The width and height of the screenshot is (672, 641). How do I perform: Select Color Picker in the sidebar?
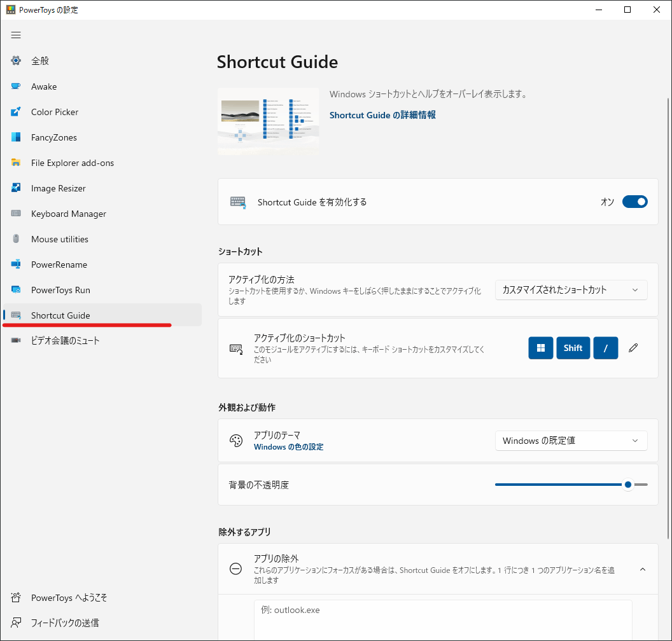(102, 112)
